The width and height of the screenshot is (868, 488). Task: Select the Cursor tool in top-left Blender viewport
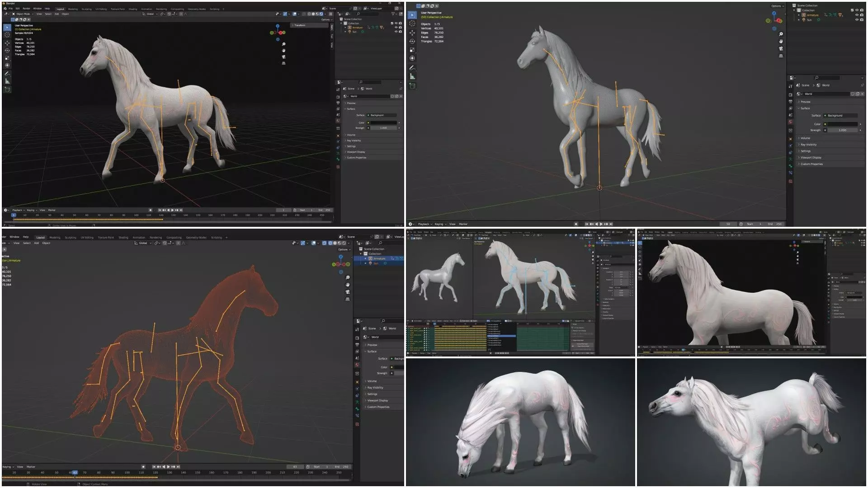point(7,35)
